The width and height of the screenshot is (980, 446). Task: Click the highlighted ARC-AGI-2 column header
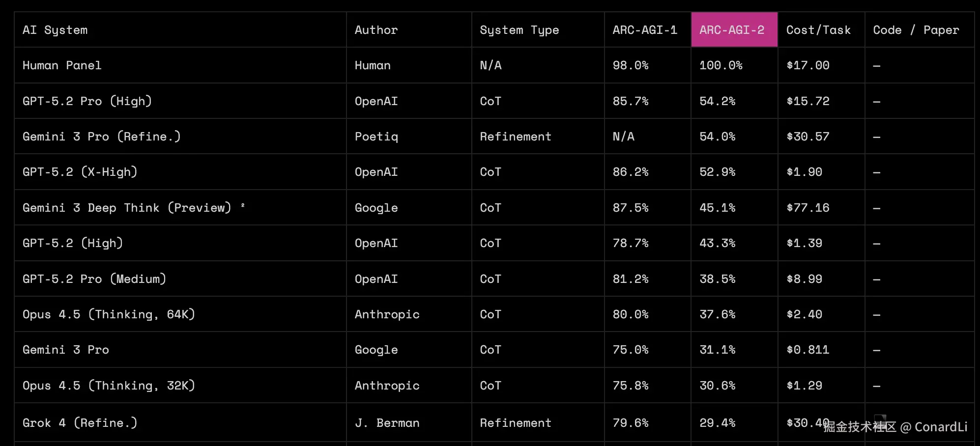click(x=732, y=30)
